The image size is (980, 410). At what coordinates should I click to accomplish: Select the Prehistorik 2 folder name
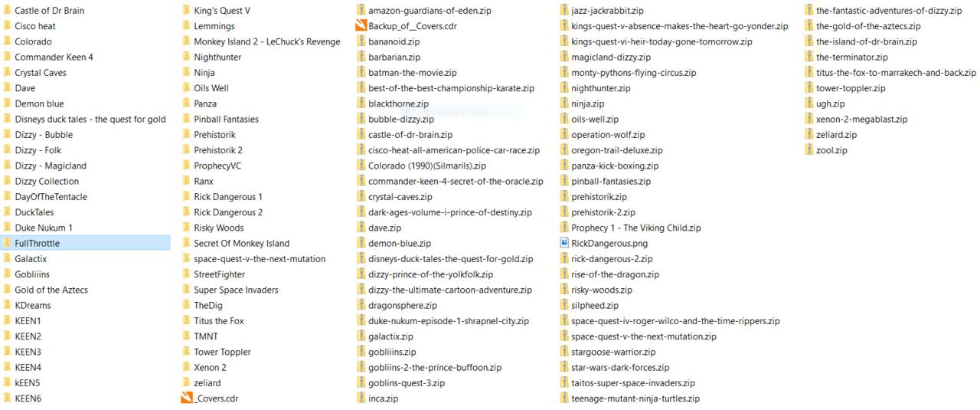[x=218, y=150]
